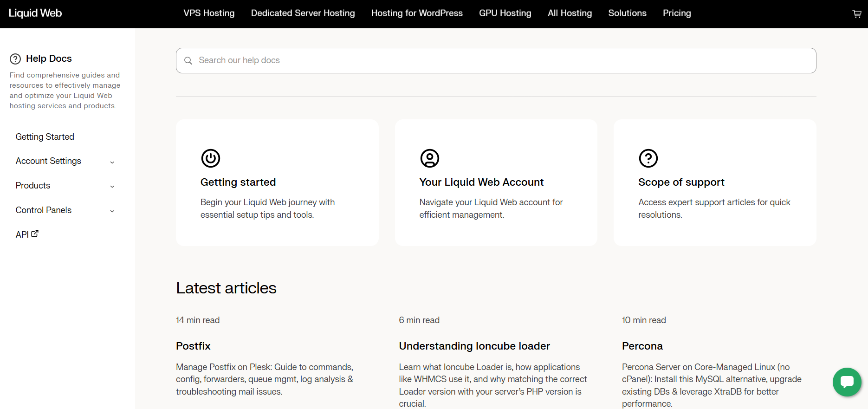Open the shopping cart icon
868x409 pixels.
857,14
